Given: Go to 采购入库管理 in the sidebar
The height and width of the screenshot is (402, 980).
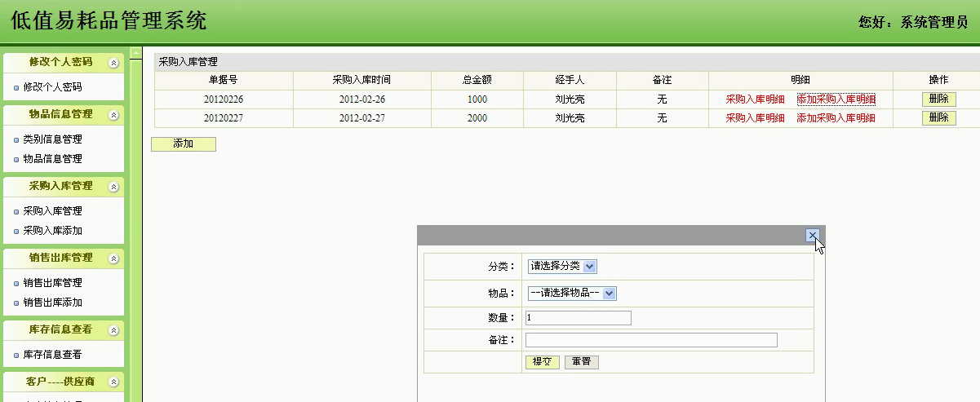Looking at the screenshot, I should coord(52,211).
